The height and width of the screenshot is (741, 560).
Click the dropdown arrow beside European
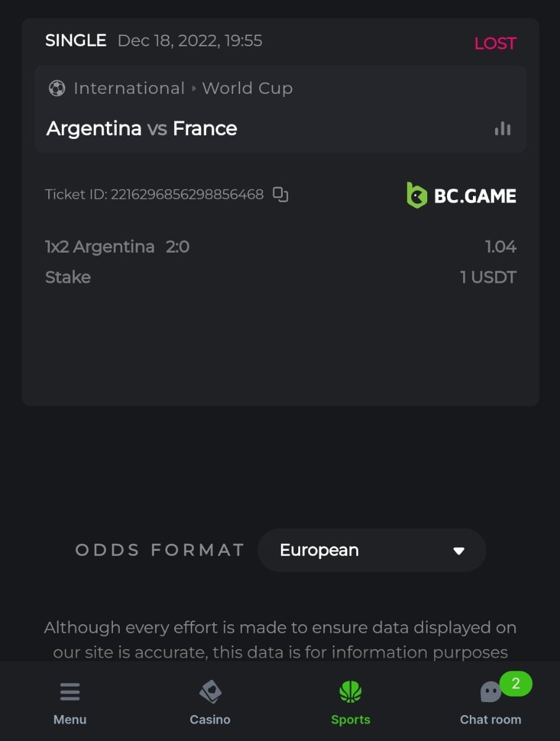(458, 551)
